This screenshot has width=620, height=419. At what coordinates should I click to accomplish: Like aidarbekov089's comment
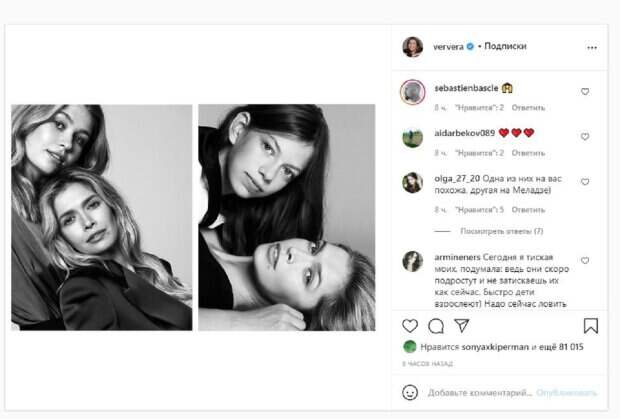point(585,137)
